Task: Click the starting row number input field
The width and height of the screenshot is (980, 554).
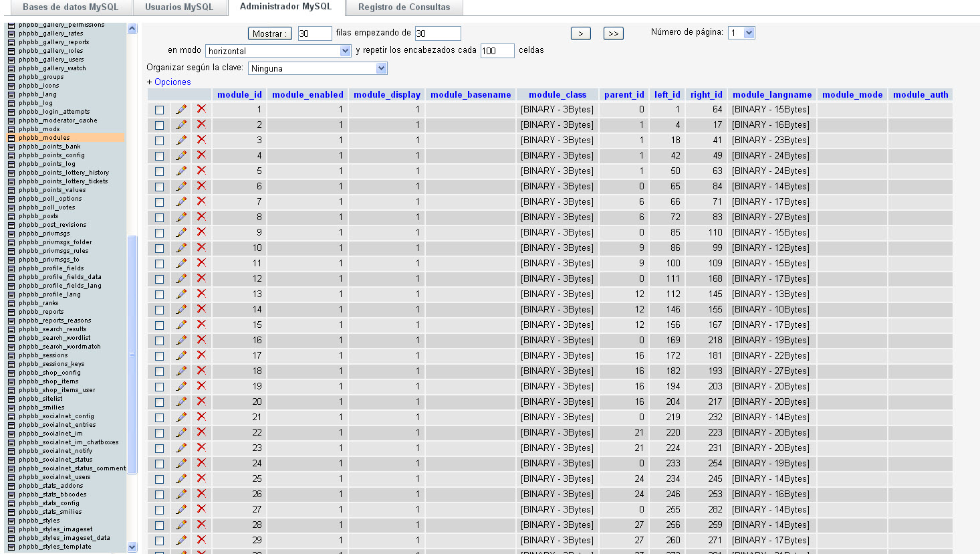Action: click(437, 33)
